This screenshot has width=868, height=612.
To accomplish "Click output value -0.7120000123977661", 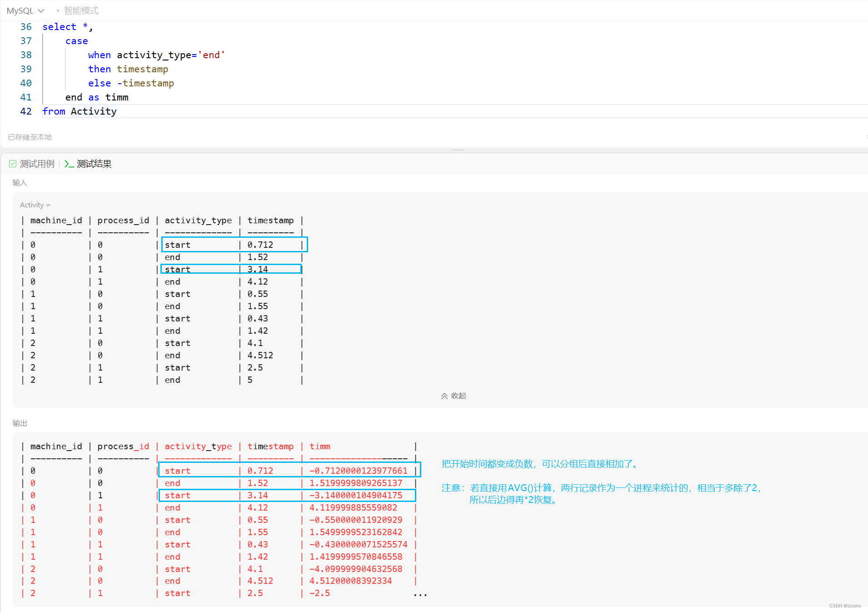I will coord(359,471).
